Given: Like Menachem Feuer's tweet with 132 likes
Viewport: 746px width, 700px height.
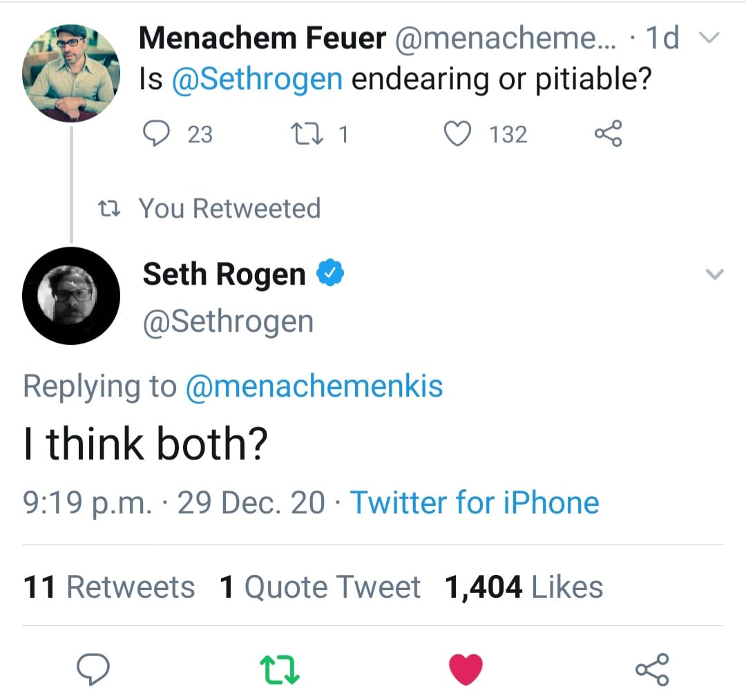Looking at the screenshot, I should click(x=457, y=133).
